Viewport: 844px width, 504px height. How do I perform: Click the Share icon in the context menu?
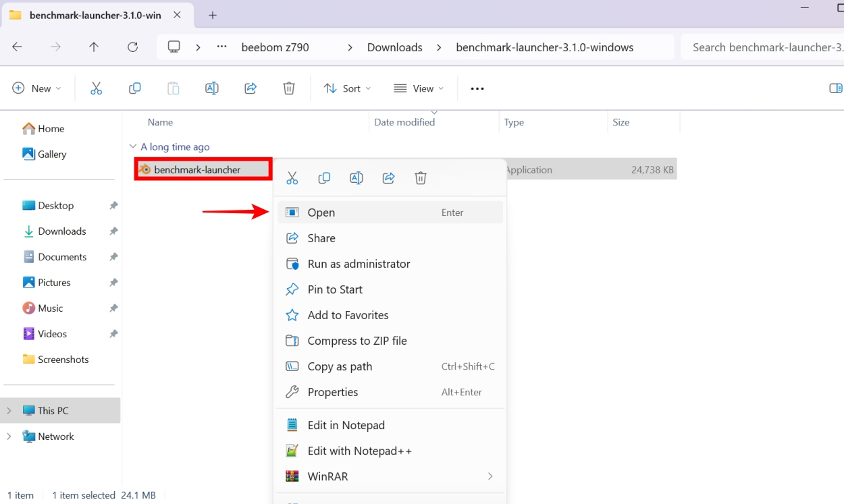pyautogui.click(x=388, y=178)
